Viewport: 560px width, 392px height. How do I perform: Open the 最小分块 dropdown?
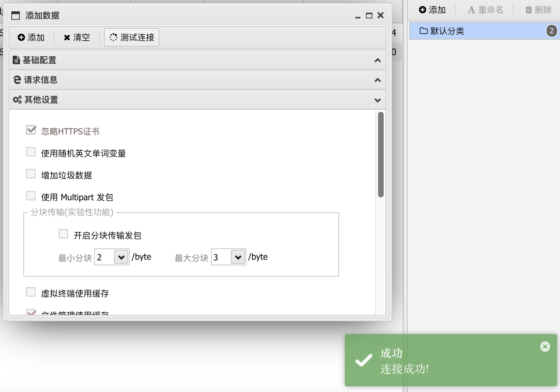[121, 257]
